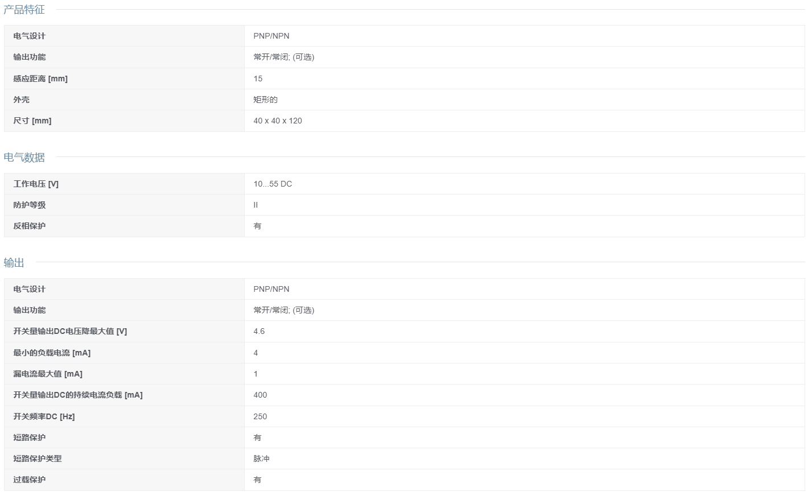The width and height of the screenshot is (812, 504).
Task: Click the 防护等级 label
Action: click(x=30, y=205)
